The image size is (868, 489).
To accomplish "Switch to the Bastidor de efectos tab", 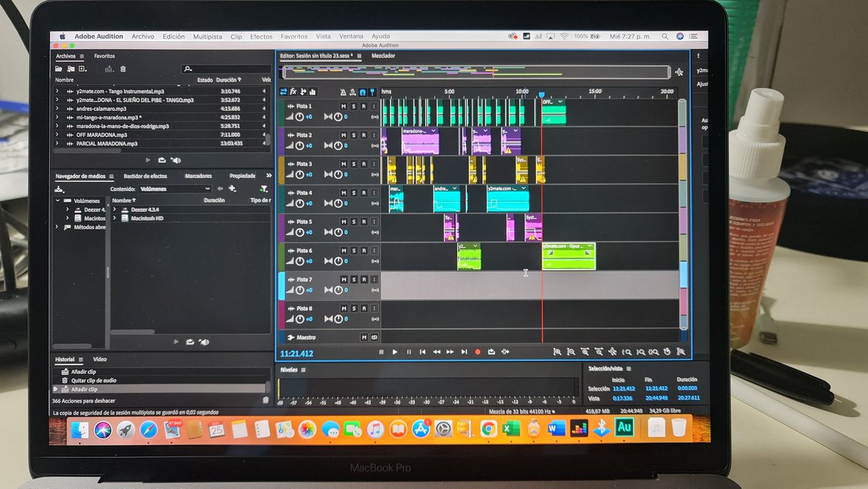I will pyautogui.click(x=145, y=176).
